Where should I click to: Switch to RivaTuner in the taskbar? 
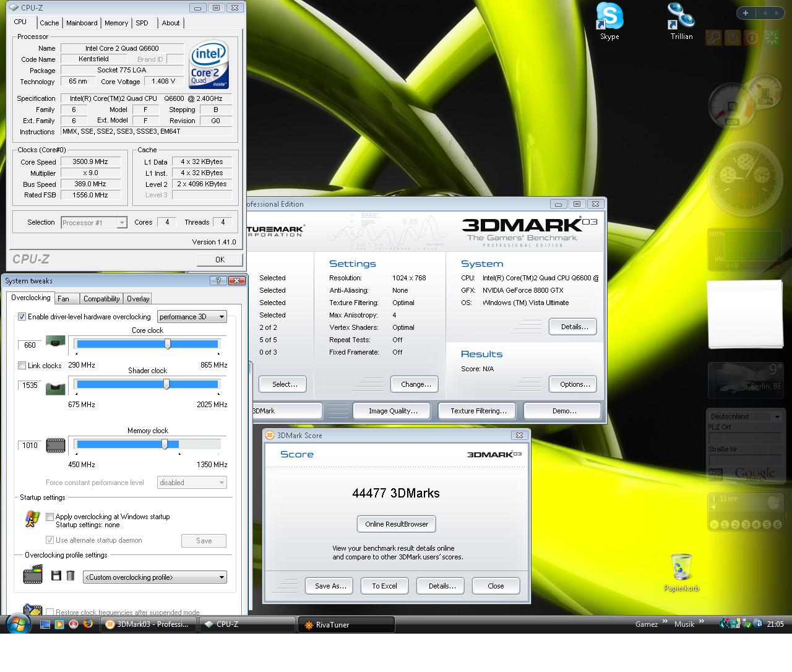click(x=346, y=624)
